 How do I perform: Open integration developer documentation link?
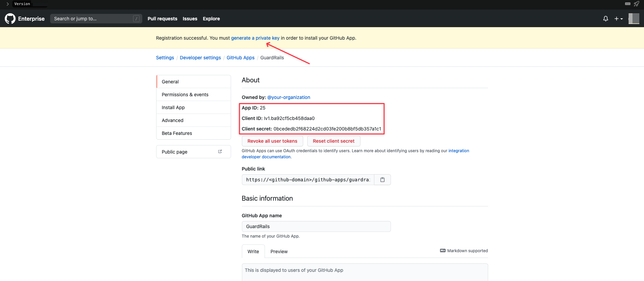pyautogui.click(x=459, y=151)
